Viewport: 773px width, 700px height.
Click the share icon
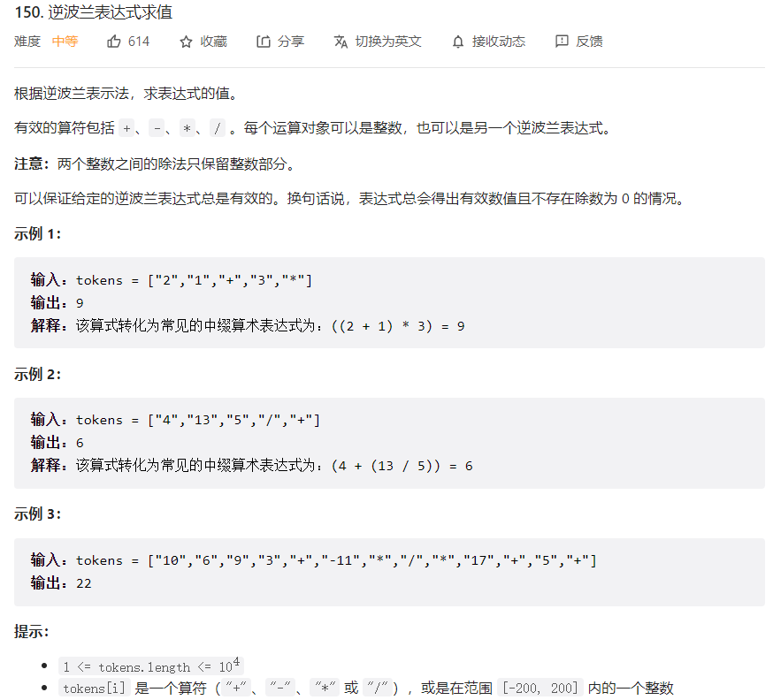264,42
